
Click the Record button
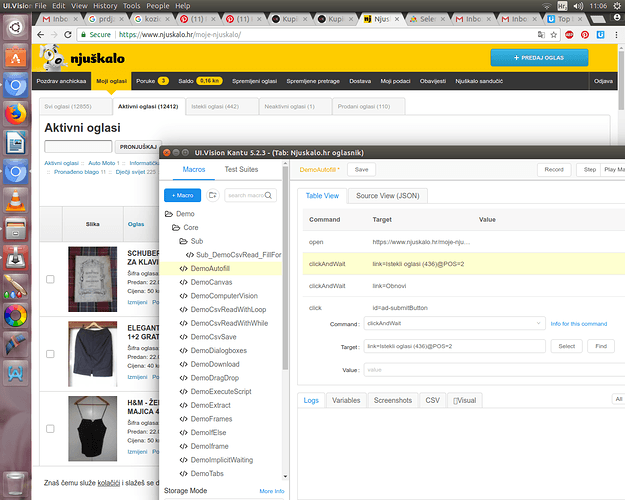554,170
